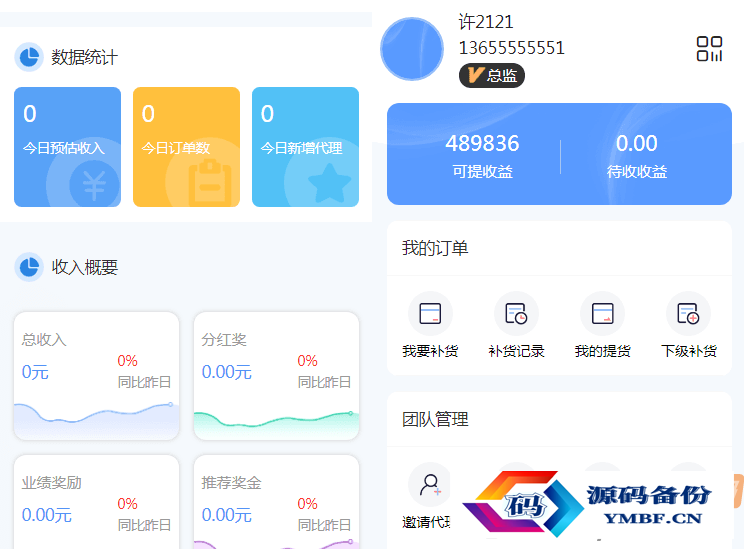
Task: Click the 数据统计 pie chart icon
Action: click(29, 57)
